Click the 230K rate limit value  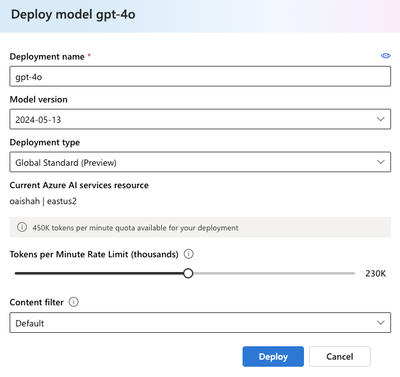[x=375, y=274]
